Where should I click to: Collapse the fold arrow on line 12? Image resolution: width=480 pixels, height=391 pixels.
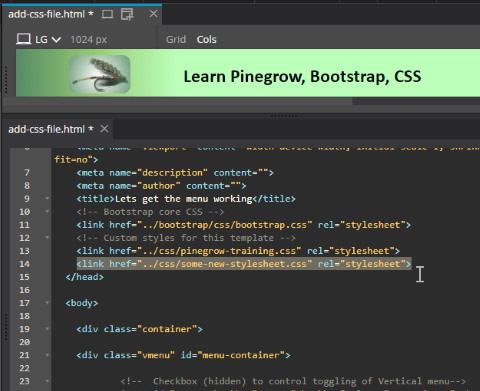tap(47, 238)
